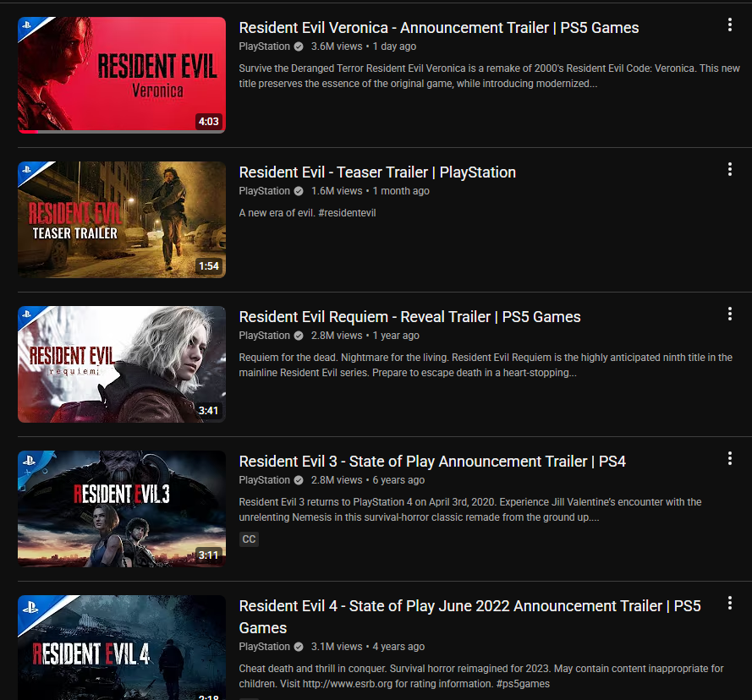Image resolution: width=752 pixels, height=700 pixels.
Task: Play the Teaser Trailer thumbnail with running man
Action: click(x=122, y=220)
